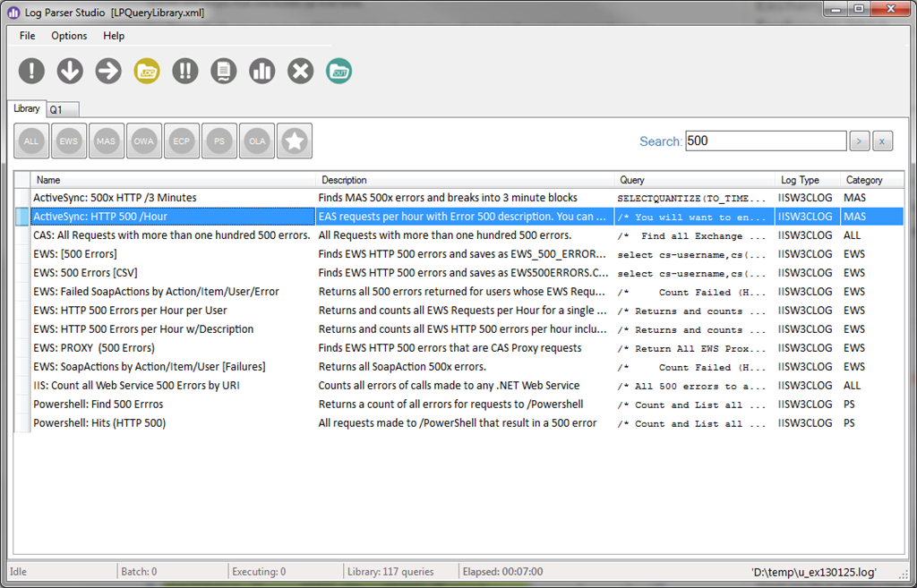Click the X circle toolbar icon
Screen dimensions: 917x588
[301, 72]
